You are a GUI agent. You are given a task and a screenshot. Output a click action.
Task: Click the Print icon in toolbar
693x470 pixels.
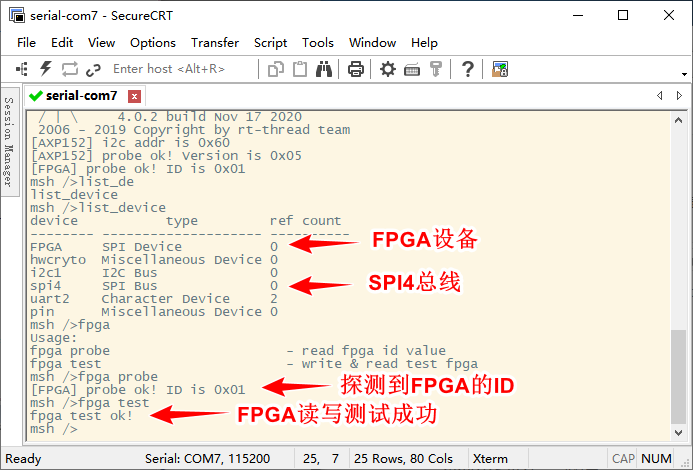(x=355, y=69)
